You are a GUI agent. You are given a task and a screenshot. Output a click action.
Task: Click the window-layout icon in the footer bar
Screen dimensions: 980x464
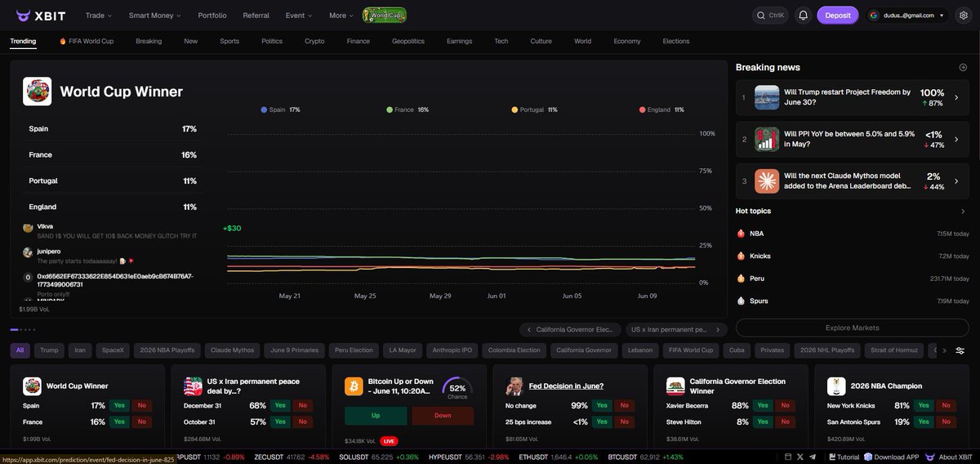787,457
